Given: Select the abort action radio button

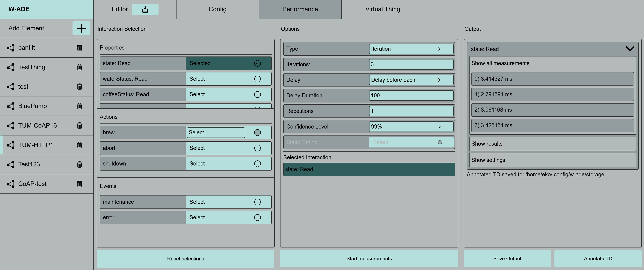Looking at the screenshot, I should 257,148.
